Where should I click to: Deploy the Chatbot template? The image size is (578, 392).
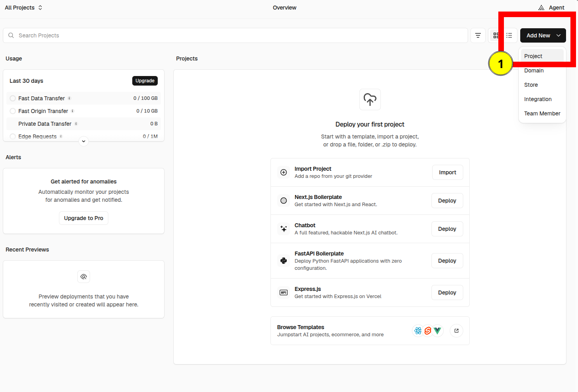point(447,229)
